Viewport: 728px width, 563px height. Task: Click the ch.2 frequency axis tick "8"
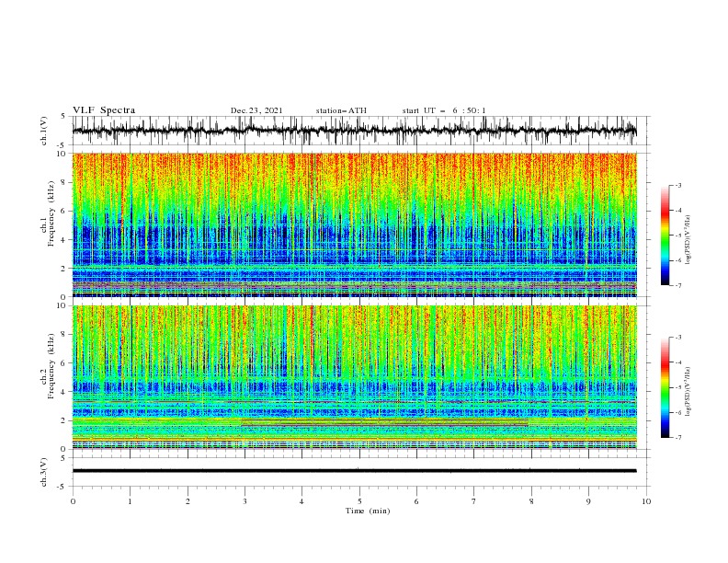tap(64, 335)
